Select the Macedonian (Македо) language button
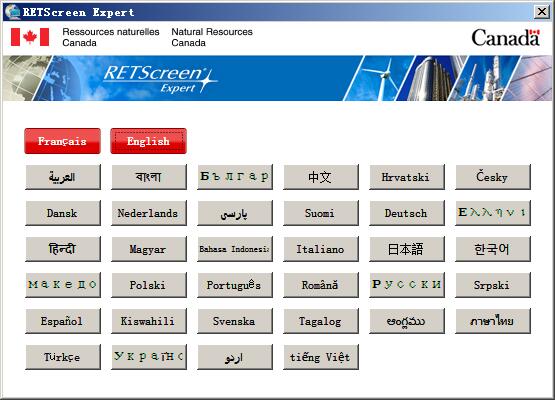The width and height of the screenshot is (555, 400). point(63,285)
